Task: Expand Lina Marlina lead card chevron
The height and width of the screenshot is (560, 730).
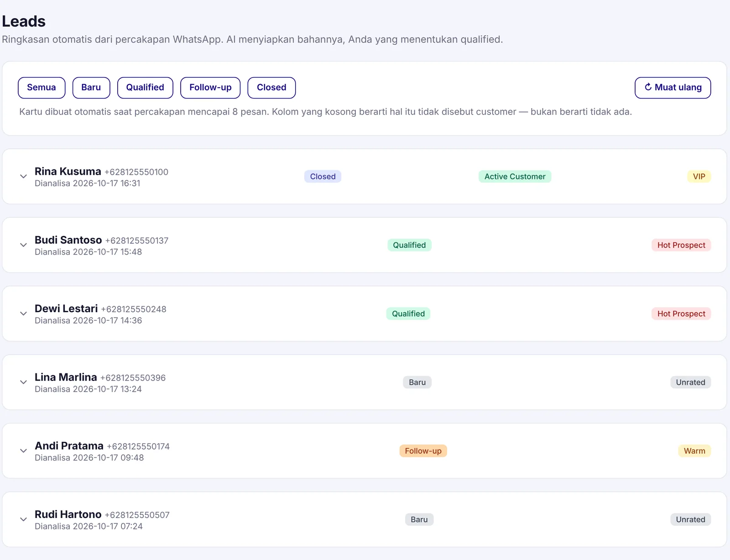Action: pyautogui.click(x=23, y=382)
